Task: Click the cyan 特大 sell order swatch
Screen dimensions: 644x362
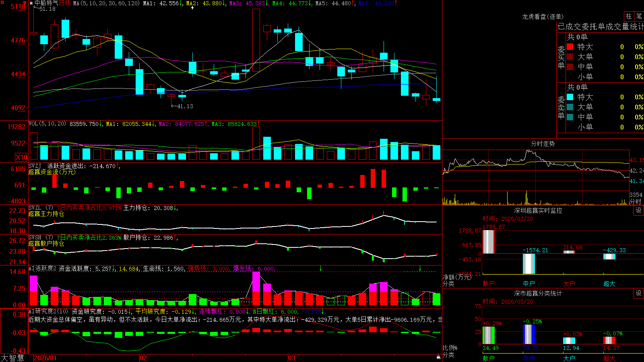Action: point(570,97)
